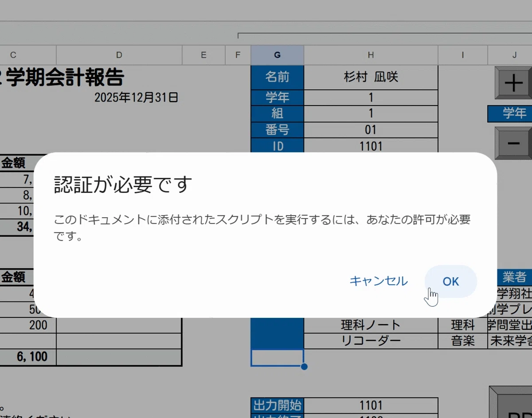Select the 理科 subject cell
This screenshot has height=418, width=532.
tap(463, 325)
